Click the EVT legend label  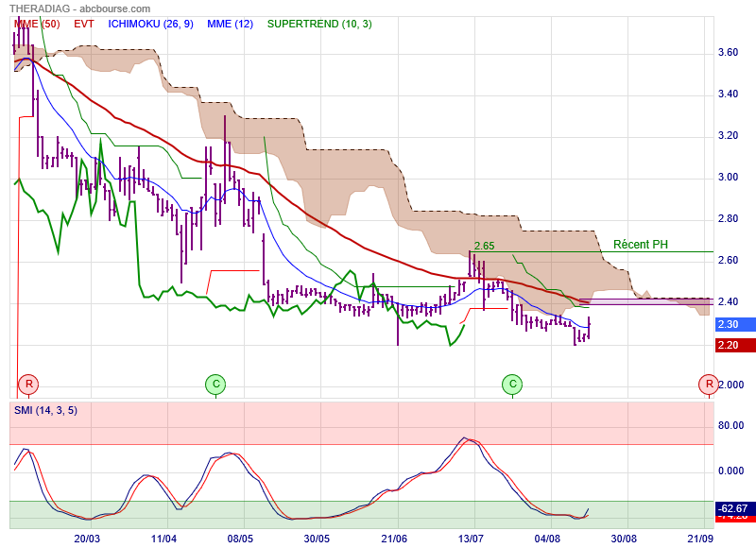pyautogui.click(x=84, y=23)
